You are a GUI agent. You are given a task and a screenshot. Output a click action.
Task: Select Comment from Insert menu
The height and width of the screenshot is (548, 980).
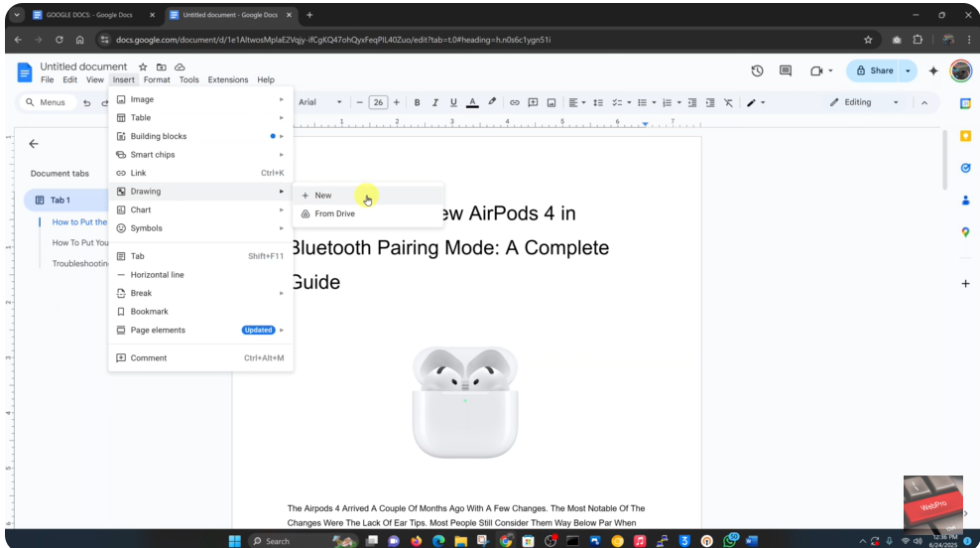pyautogui.click(x=200, y=358)
